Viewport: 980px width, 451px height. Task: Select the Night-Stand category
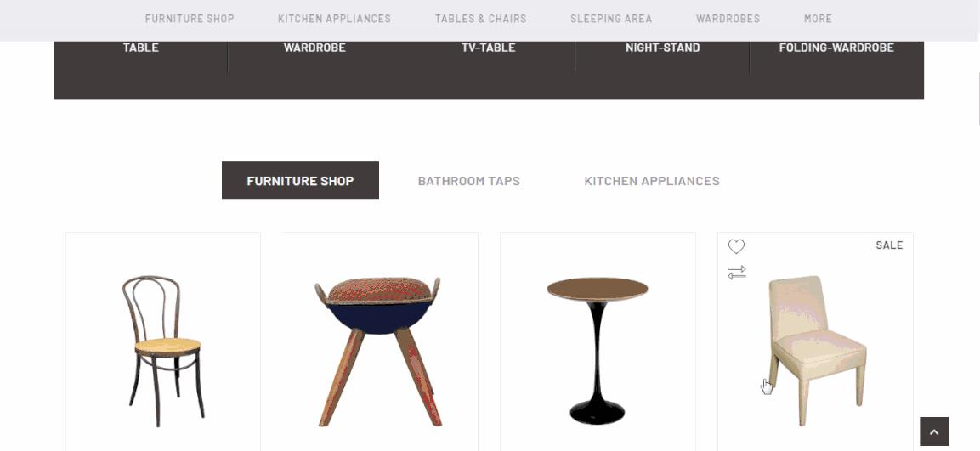pyautogui.click(x=662, y=48)
